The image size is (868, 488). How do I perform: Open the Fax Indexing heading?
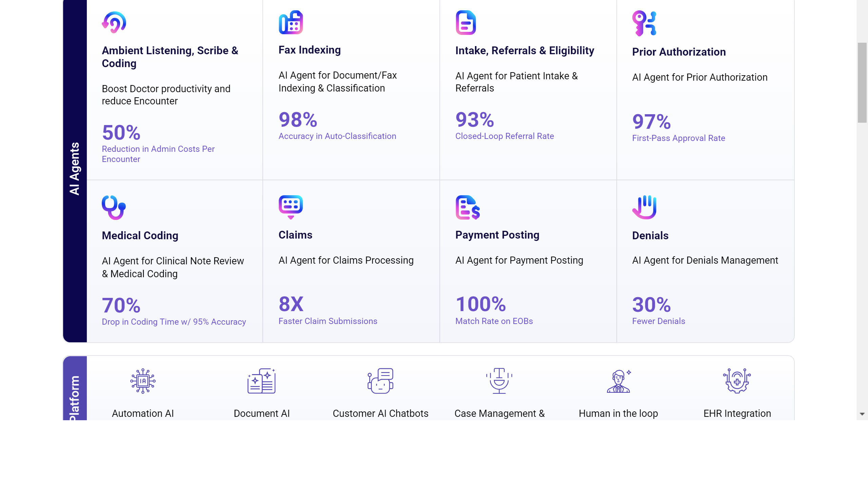point(310,50)
